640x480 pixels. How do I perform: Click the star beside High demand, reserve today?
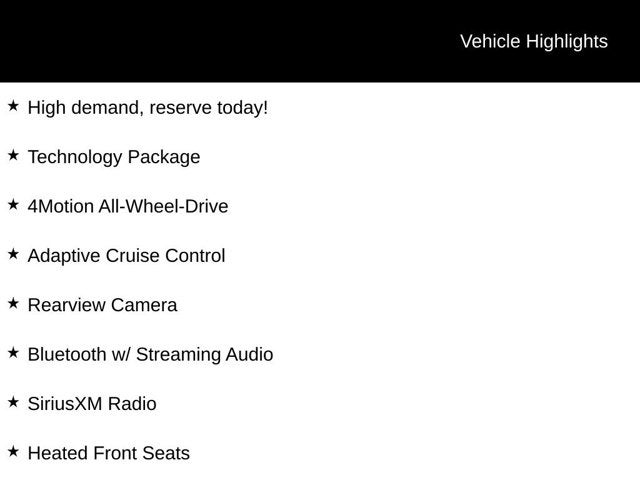13,105
